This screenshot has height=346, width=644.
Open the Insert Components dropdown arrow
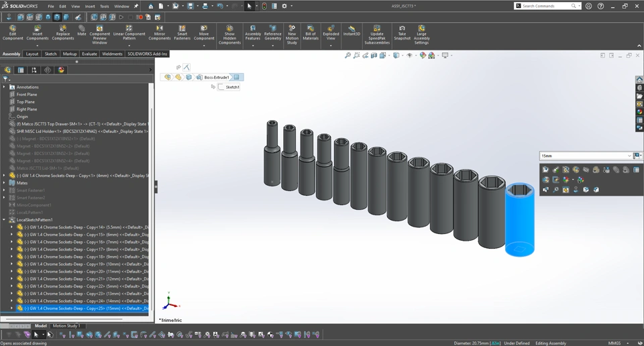tap(38, 46)
